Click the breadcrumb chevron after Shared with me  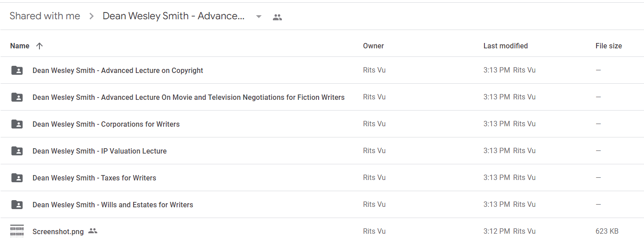click(91, 17)
